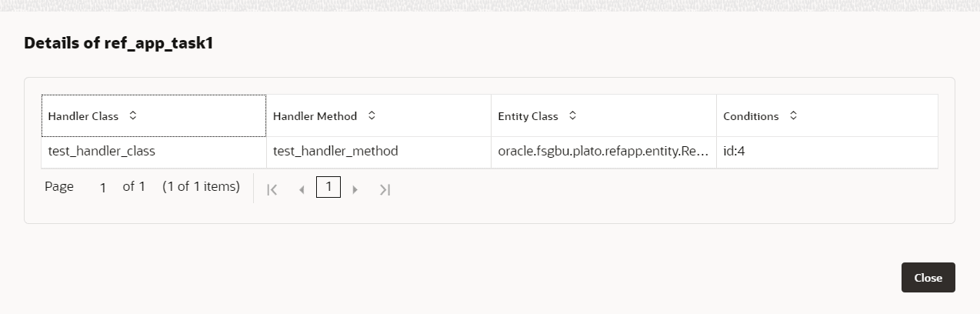The width and height of the screenshot is (980, 314).
Task: Select the Handler Method column header
Action: [x=315, y=116]
